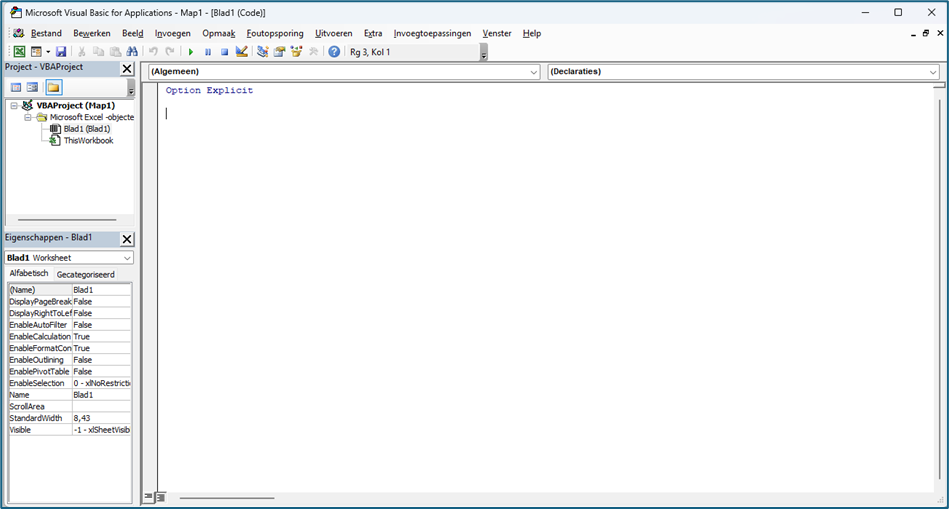The image size is (949, 509).
Task: Click the Reset (stop) square icon
Action: tap(224, 52)
